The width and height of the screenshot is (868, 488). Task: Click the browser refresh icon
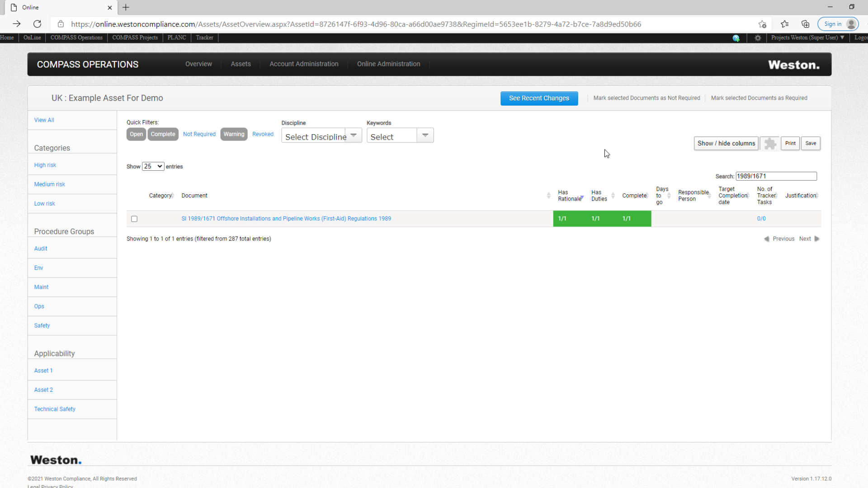pyautogui.click(x=38, y=24)
